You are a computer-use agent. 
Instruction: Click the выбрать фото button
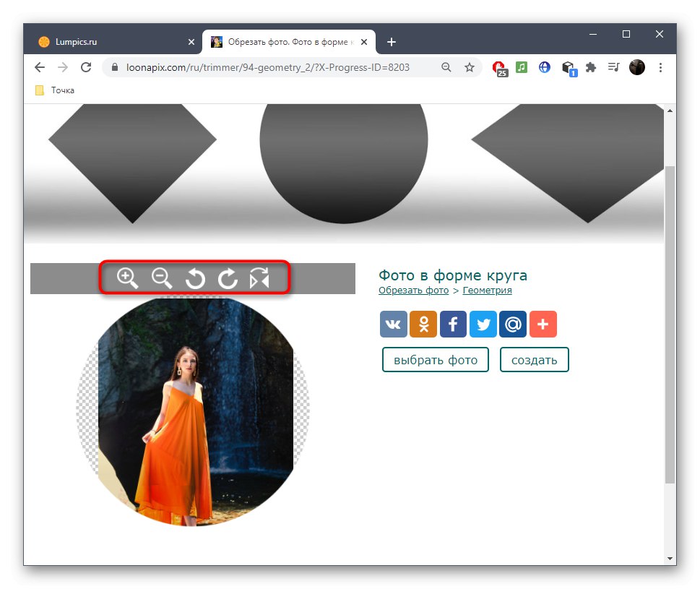tap(436, 359)
